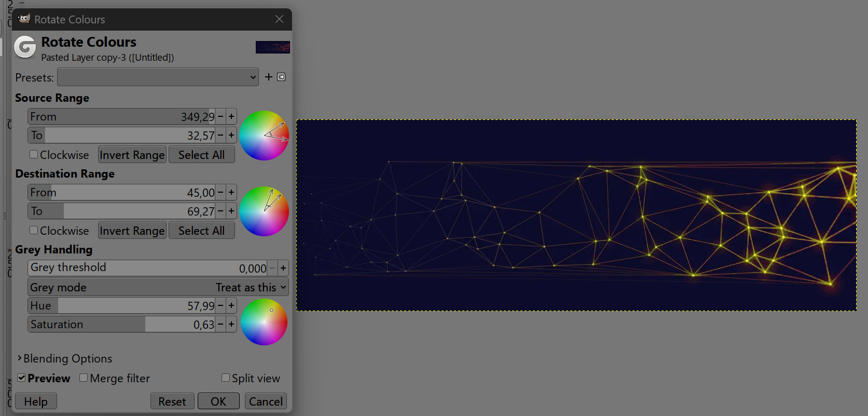Open the presets management menu icon
The image size is (868, 416).
tap(281, 77)
